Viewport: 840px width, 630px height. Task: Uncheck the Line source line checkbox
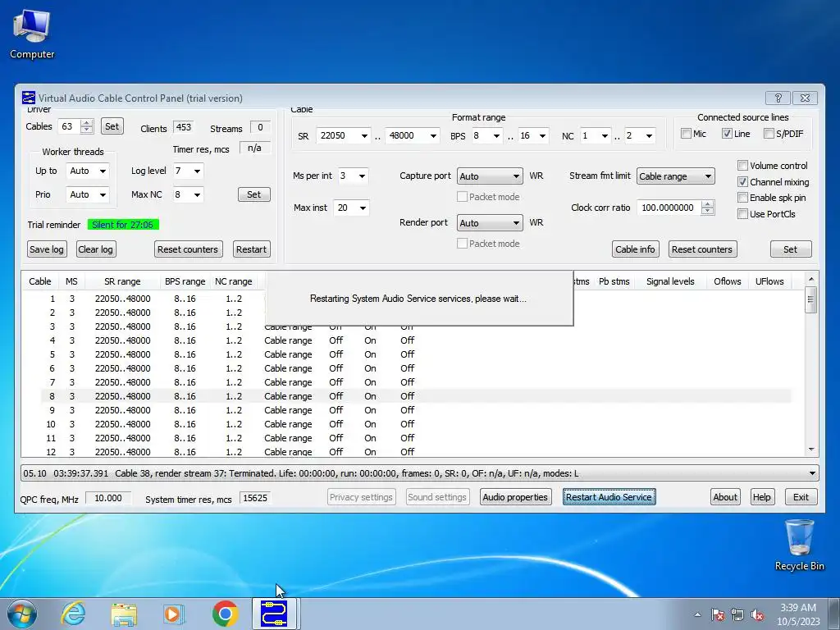(x=727, y=134)
